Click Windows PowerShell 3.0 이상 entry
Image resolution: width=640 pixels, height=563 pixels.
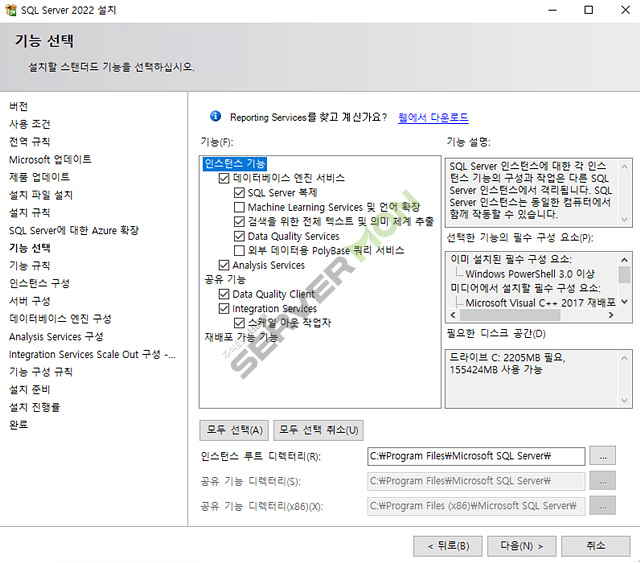[x=530, y=274]
